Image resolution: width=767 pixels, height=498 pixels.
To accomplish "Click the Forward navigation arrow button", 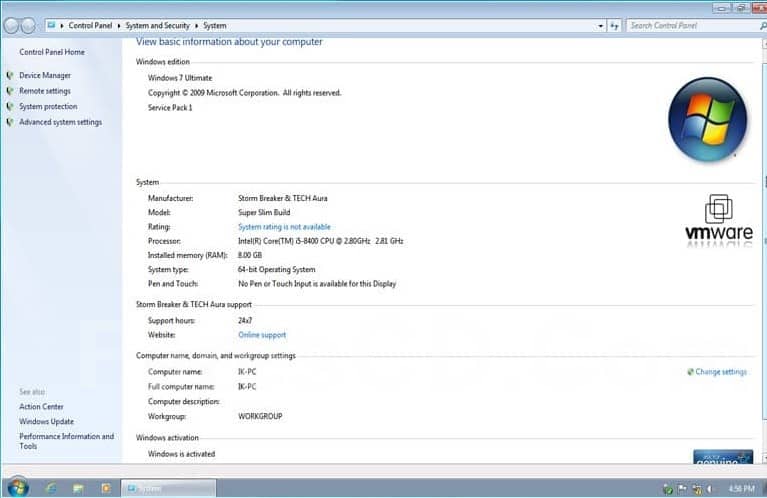I will click(28, 25).
